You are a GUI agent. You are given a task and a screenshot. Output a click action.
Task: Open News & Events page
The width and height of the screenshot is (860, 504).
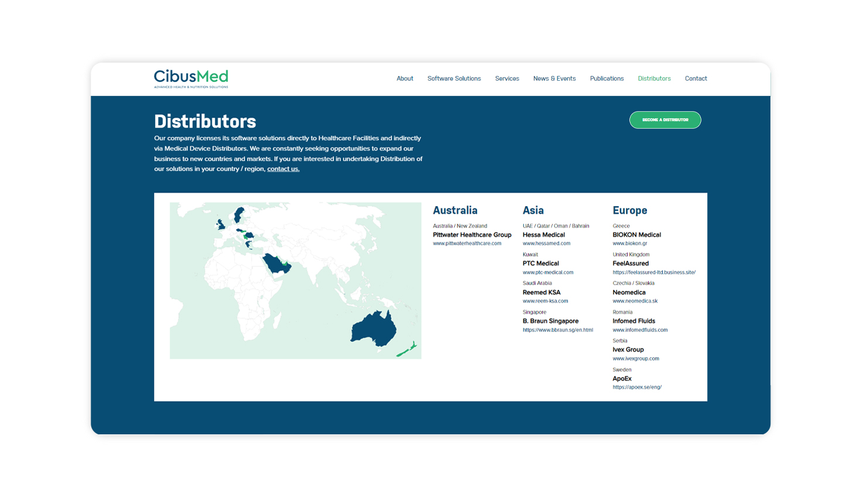point(554,78)
